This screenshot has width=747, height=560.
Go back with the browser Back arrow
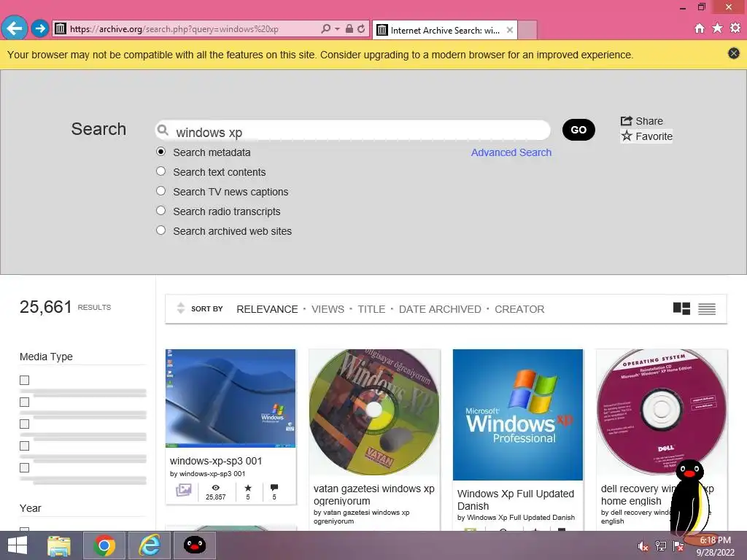(15, 28)
